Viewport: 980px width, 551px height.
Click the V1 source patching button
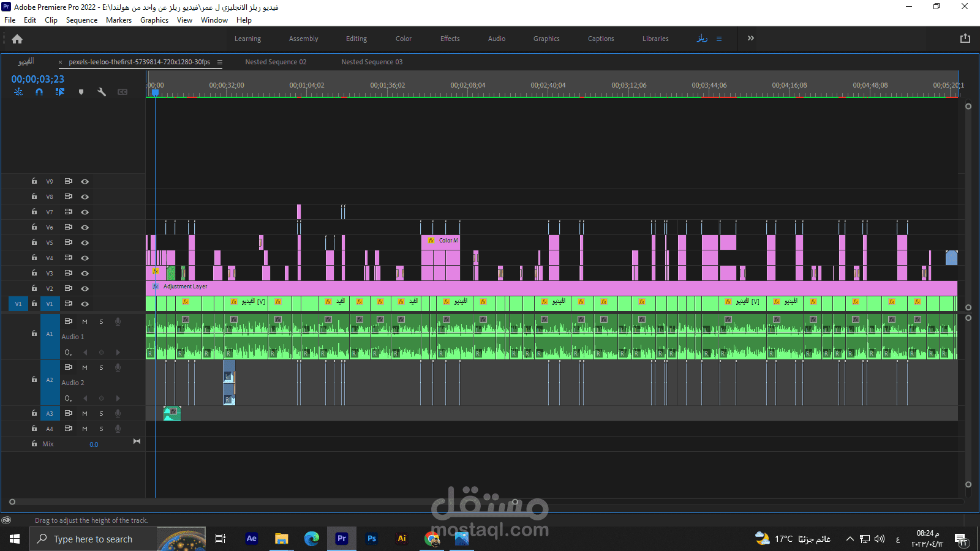(x=18, y=304)
